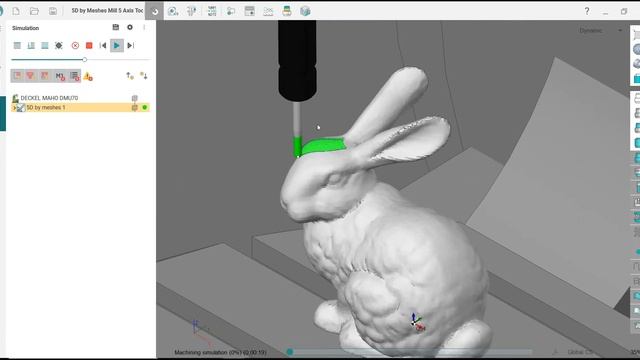
Task: Toggle the stop-condition filter icon showing a number
Action: point(60,76)
